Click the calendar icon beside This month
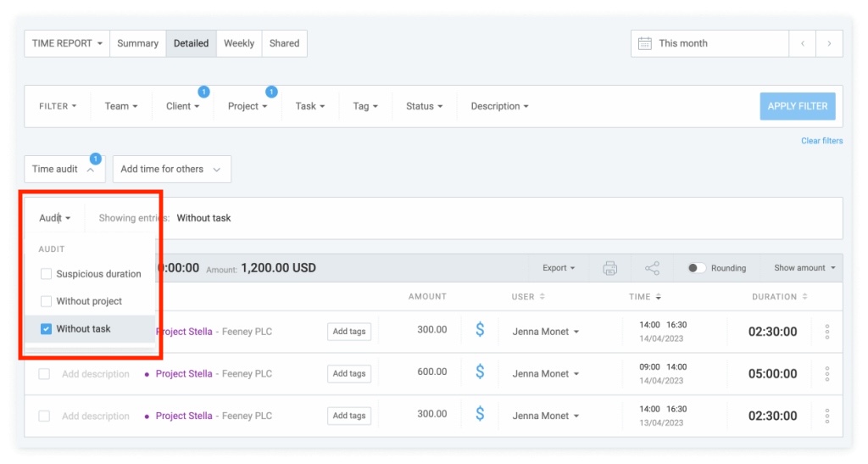This screenshot has width=868, height=464. pyautogui.click(x=644, y=43)
